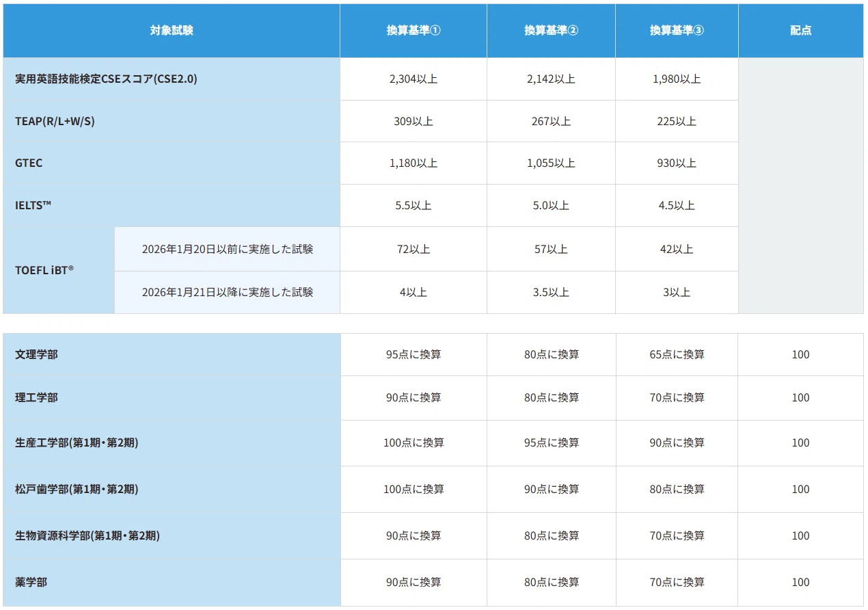
Task: Click the 4以上 cell
Action: (x=413, y=292)
